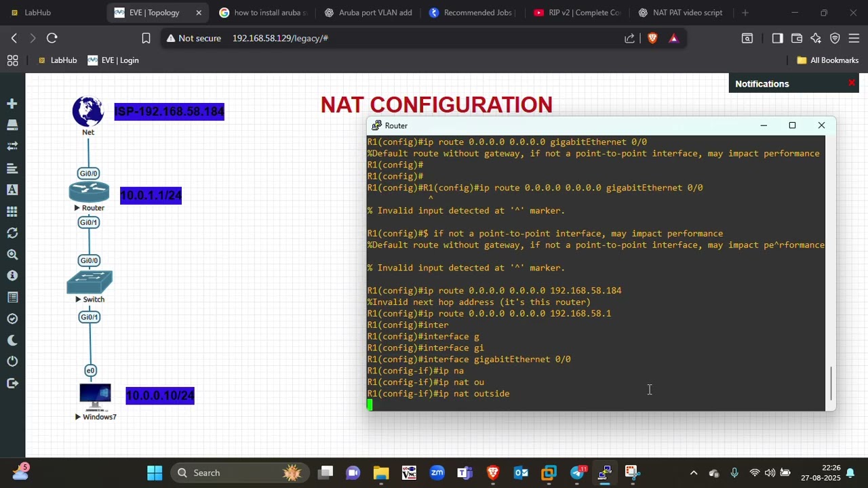The width and height of the screenshot is (868, 488).
Task: Click the taskbar Search box
Action: tap(239, 472)
